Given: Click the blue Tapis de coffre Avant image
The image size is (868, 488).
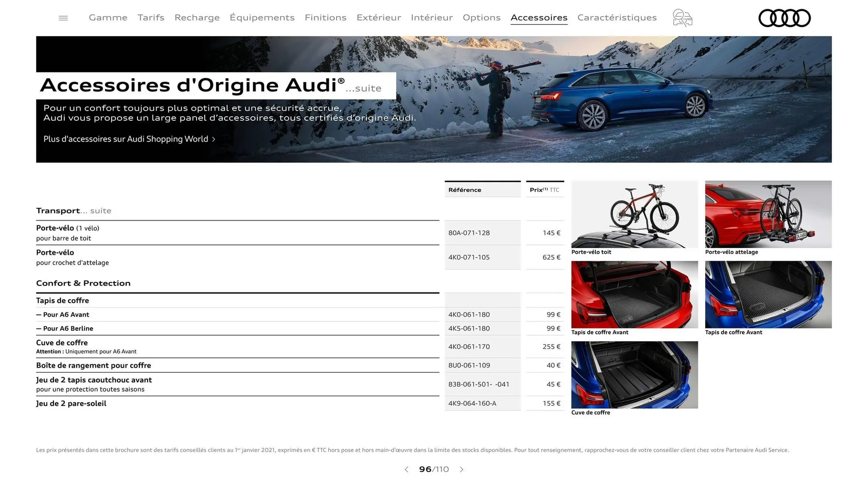Looking at the screenshot, I should pos(768,295).
